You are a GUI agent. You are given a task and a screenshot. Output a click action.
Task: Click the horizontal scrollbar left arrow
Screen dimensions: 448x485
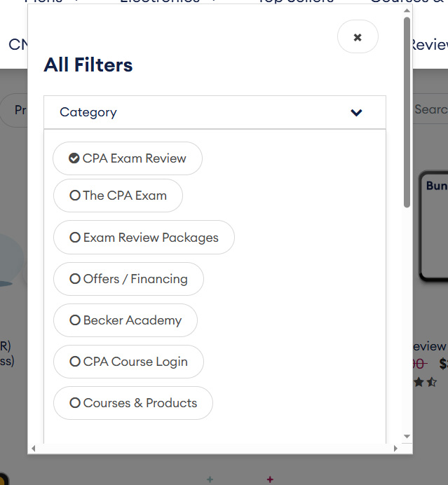(33, 448)
